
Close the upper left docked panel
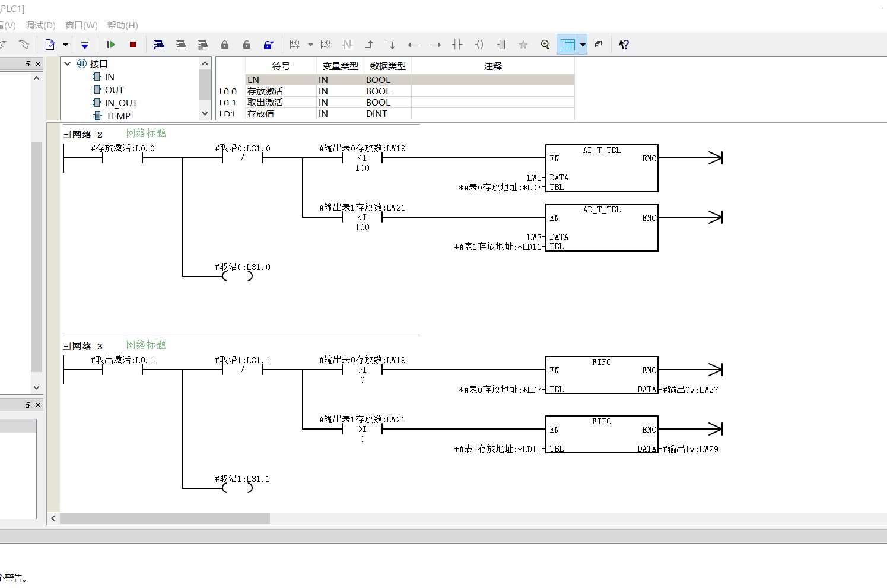(38, 63)
